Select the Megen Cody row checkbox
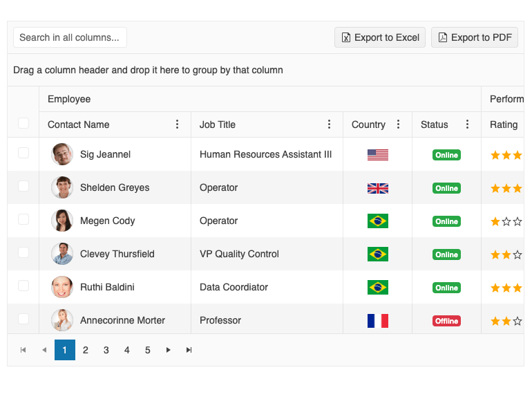Image resolution: width=532 pixels, height=408 pixels. (x=23, y=219)
